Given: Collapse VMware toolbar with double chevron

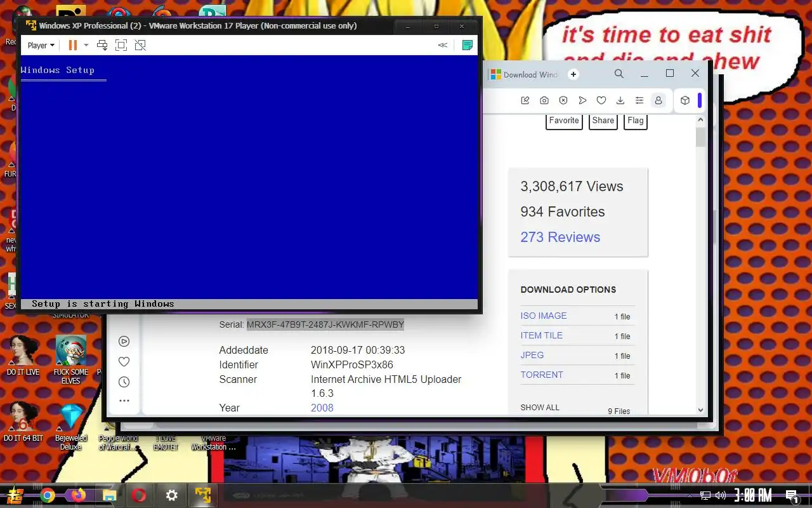Looking at the screenshot, I should click(x=443, y=45).
